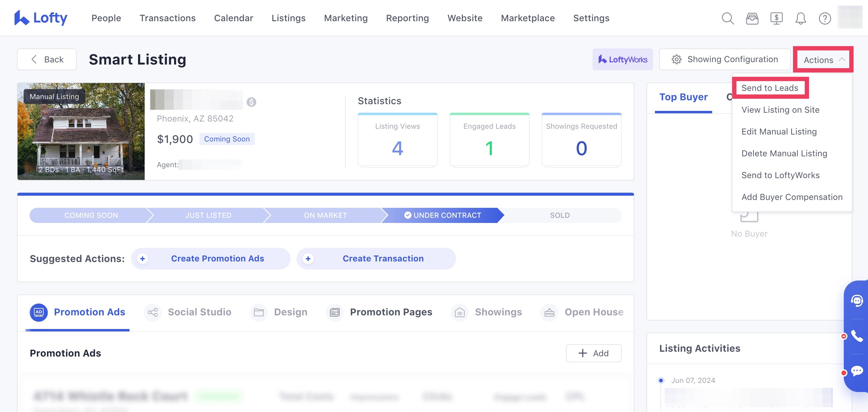Collapse the Actions dropdown
This screenshot has height=412, width=868.
pos(823,60)
